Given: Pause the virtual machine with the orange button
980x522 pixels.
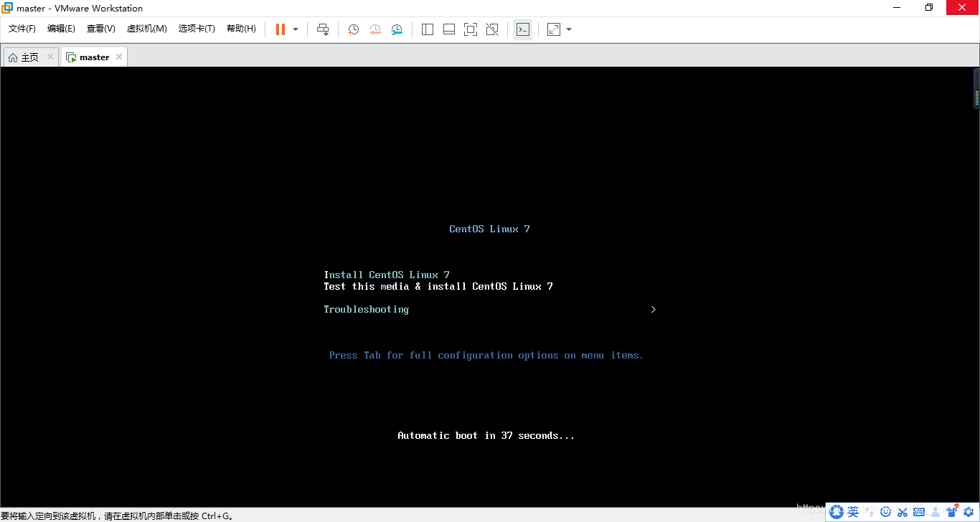Looking at the screenshot, I should click(281, 29).
